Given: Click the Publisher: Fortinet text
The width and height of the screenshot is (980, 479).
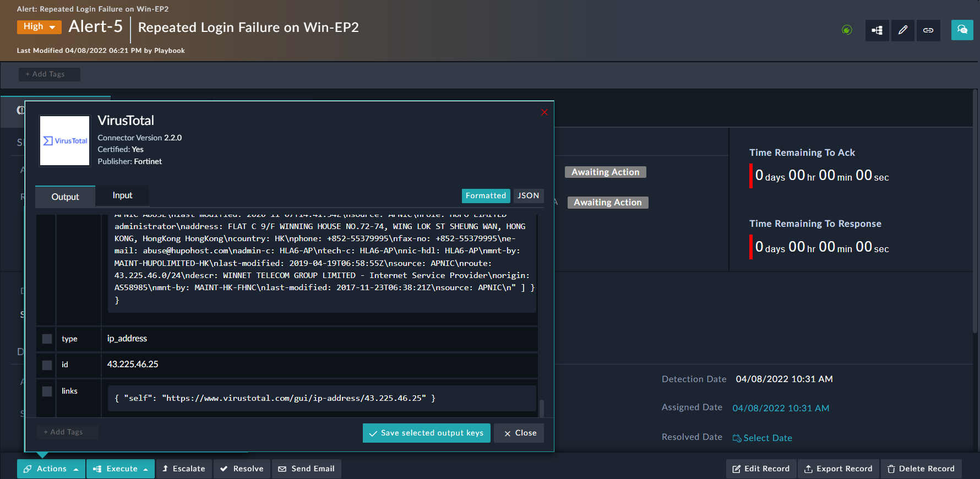Looking at the screenshot, I should (130, 161).
